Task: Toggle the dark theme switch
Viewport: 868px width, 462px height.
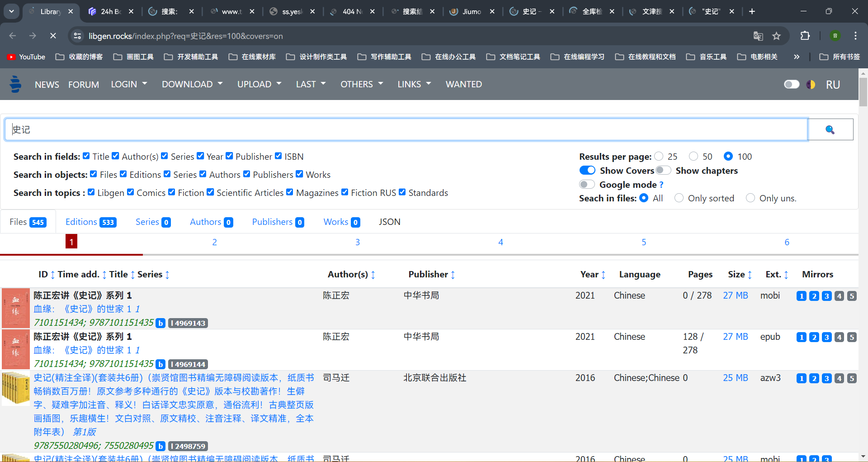Action: point(792,85)
